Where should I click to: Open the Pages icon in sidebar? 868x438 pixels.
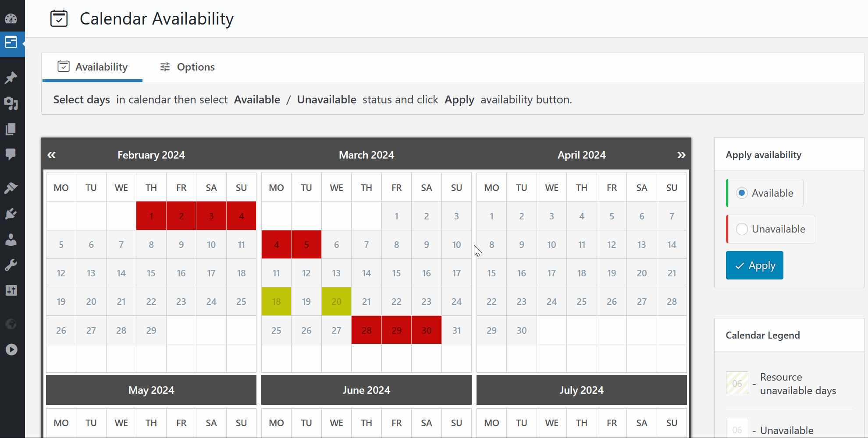(11, 129)
